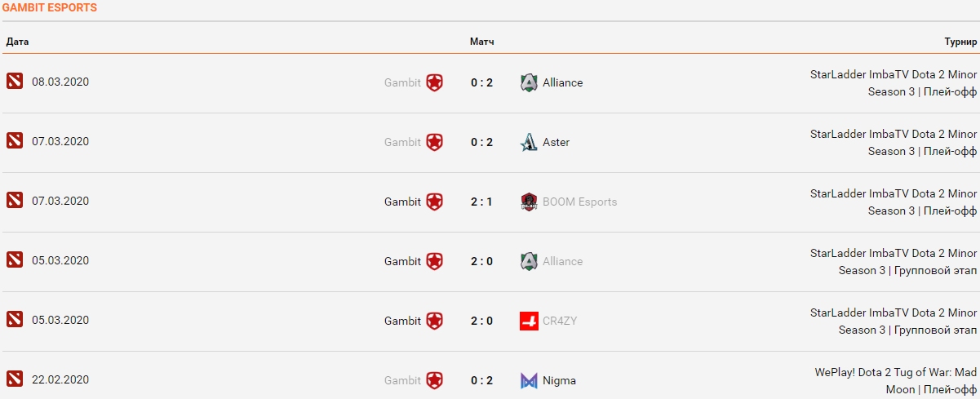Image resolution: width=980 pixels, height=399 pixels.
Task: Click the Aster team logo
Action: click(x=529, y=142)
